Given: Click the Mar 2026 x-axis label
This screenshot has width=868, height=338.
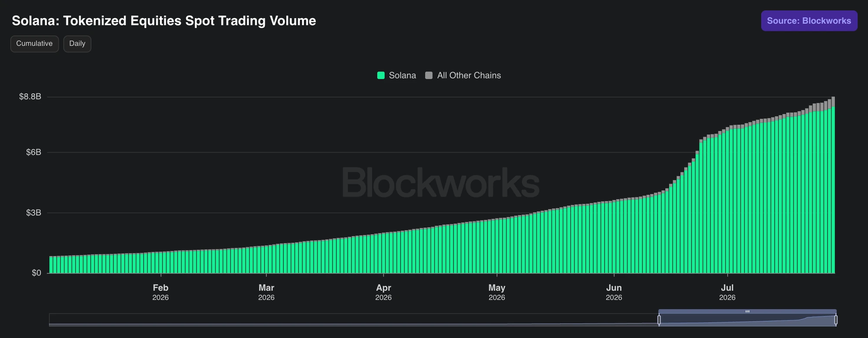Looking at the screenshot, I should click(x=266, y=292).
